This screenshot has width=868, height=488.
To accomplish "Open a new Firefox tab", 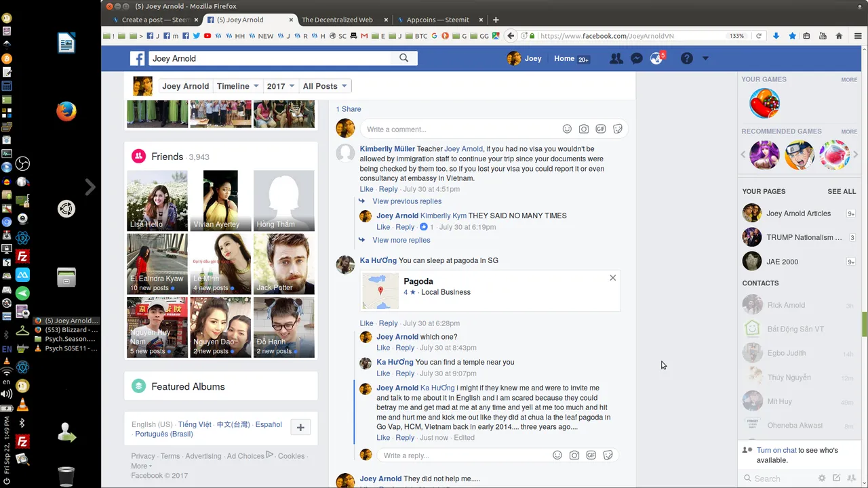I will tap(496, 20).
